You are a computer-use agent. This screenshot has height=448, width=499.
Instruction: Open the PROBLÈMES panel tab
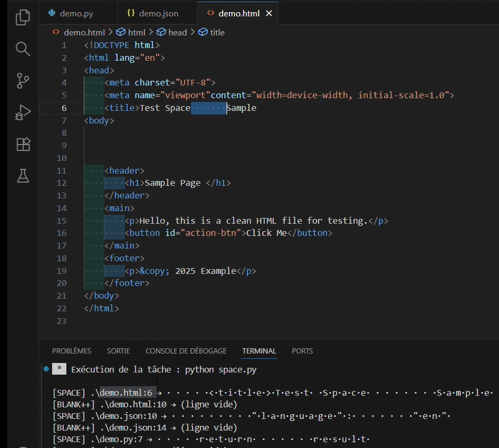[x=71, y=351]
